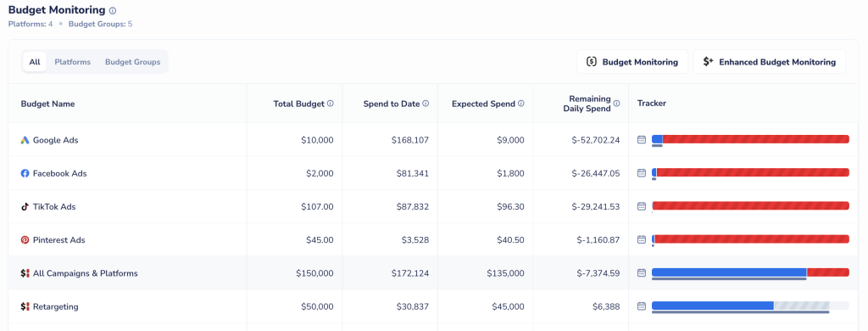Click calendar icon in All Campaigns & Platforms row

(x=642, y=272)
